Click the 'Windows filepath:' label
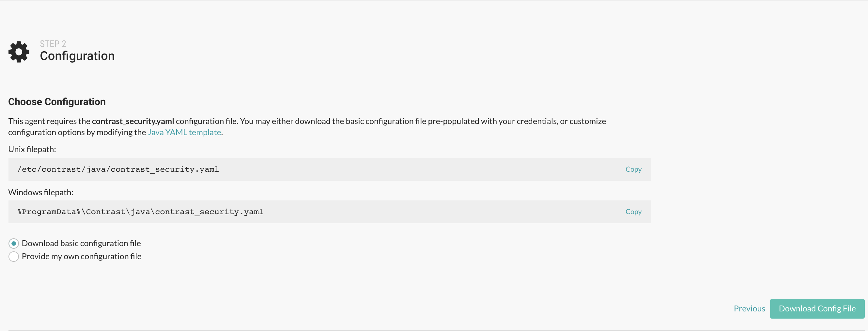Viewport: 868px width, 331px height. pyautogui.click(x=41, y=192)
